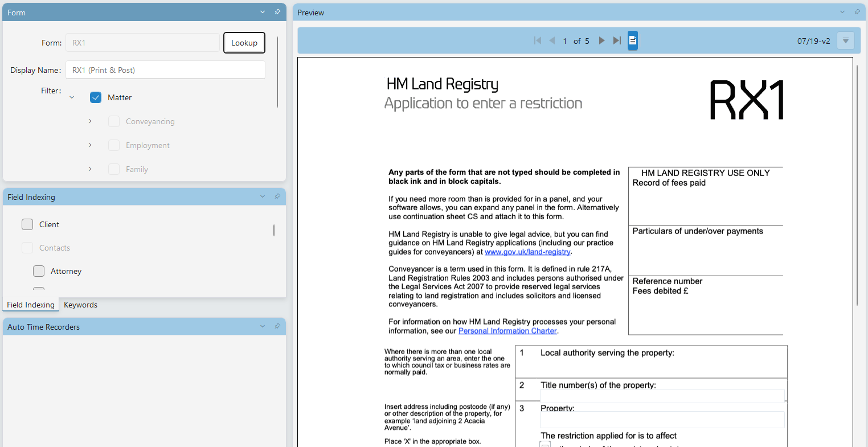Viewport: 868px width, 447px height.
Task: Click the Field Indexing list scrollbar
Action: click(274, 230)
